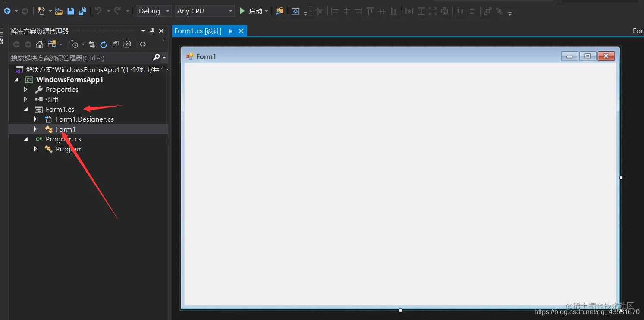This screenshot has width=644, height=320.
Task: Click the Align Tops layout icon
Action: click(370, 11)
